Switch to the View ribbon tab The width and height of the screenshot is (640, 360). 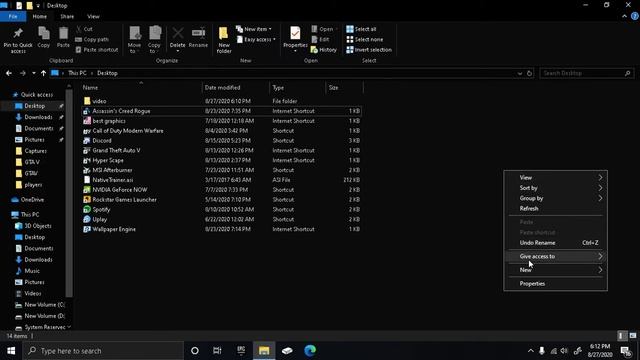click(x=93, y=16)
